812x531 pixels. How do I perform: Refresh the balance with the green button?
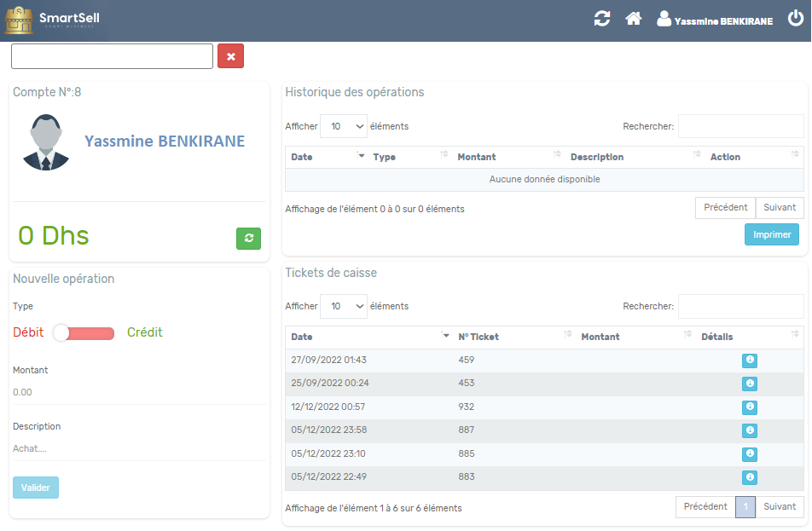248,238
